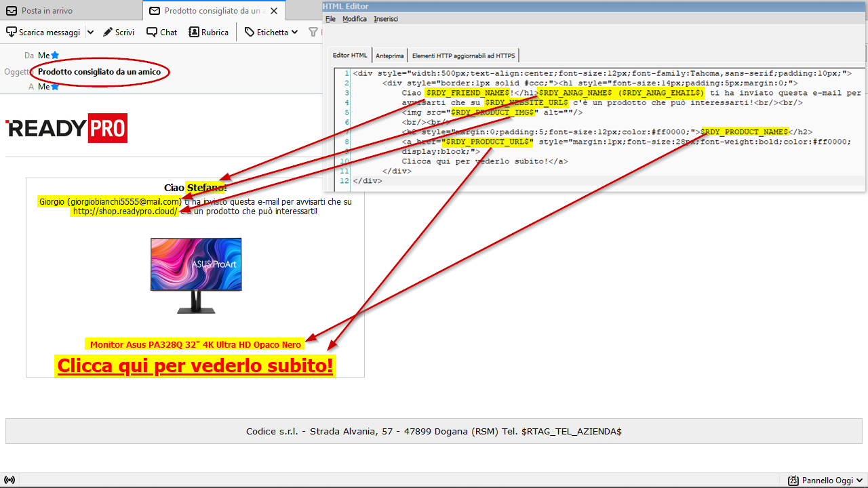Click the star next to recipient Me (A)
The height and width of the screenshot is (488, 868).
(55, 86)
